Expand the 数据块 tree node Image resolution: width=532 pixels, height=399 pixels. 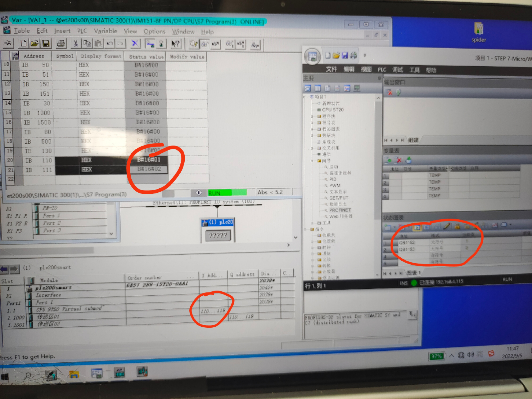312,136
